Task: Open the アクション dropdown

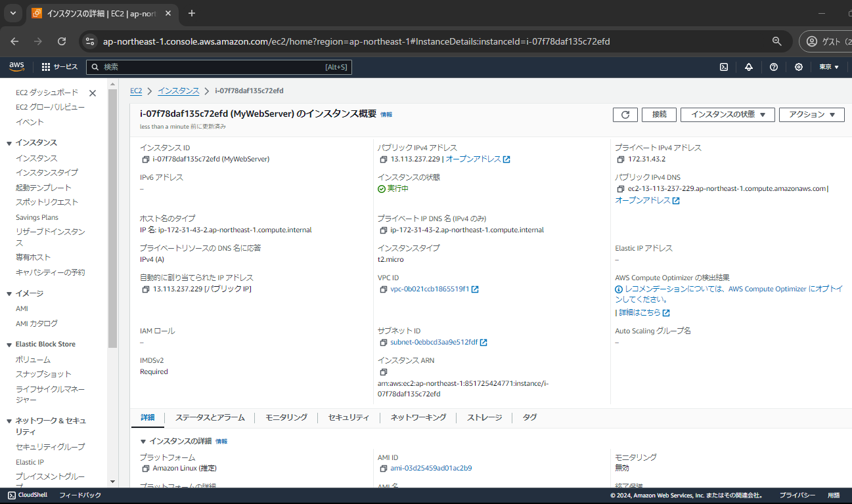Action: [812, 115]
